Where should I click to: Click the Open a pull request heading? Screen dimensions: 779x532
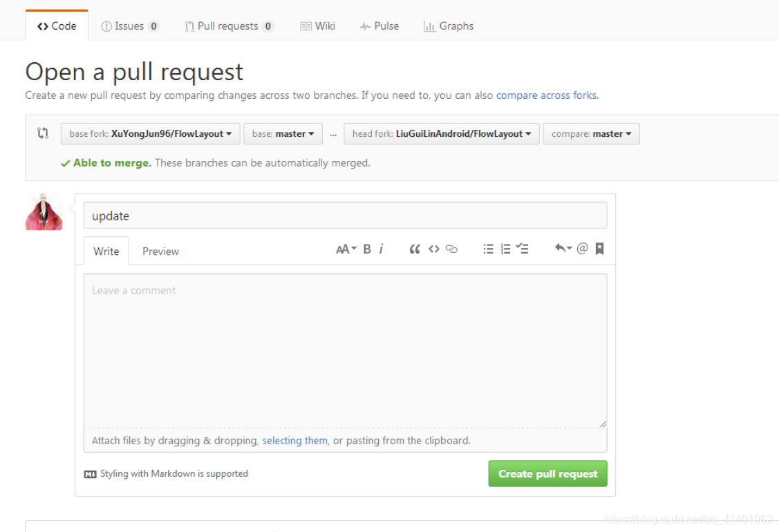pos(134,72)
